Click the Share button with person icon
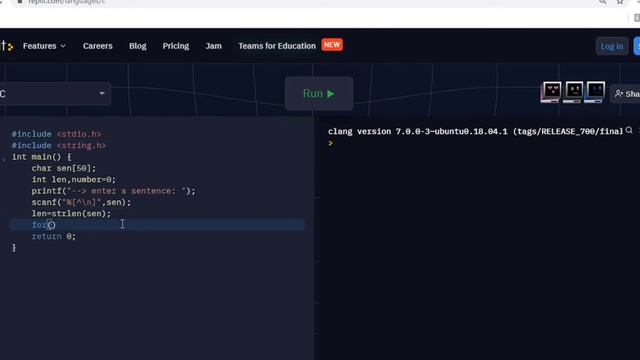Viewport: 640px width, 360px height. 627,94
